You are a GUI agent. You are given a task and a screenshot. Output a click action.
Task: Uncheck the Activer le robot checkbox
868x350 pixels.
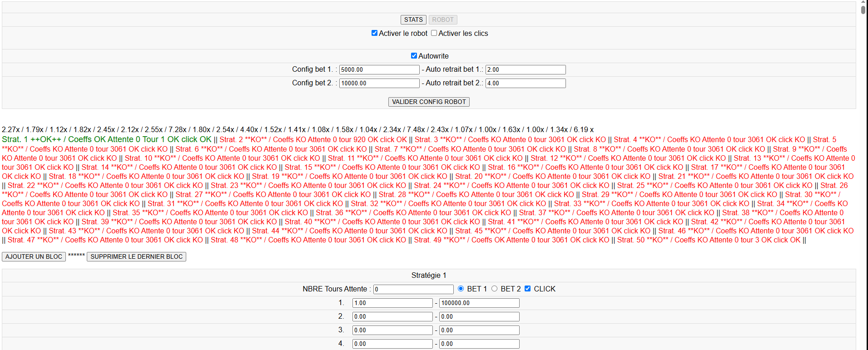pos(374,33)
